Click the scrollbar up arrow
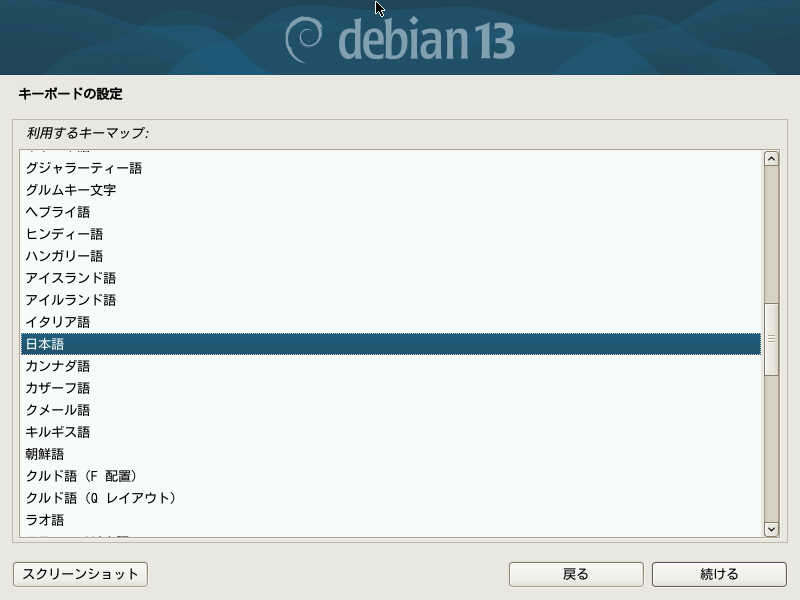Image resolution: width=800 pixels, height=600 pixels. click(771, 159)
